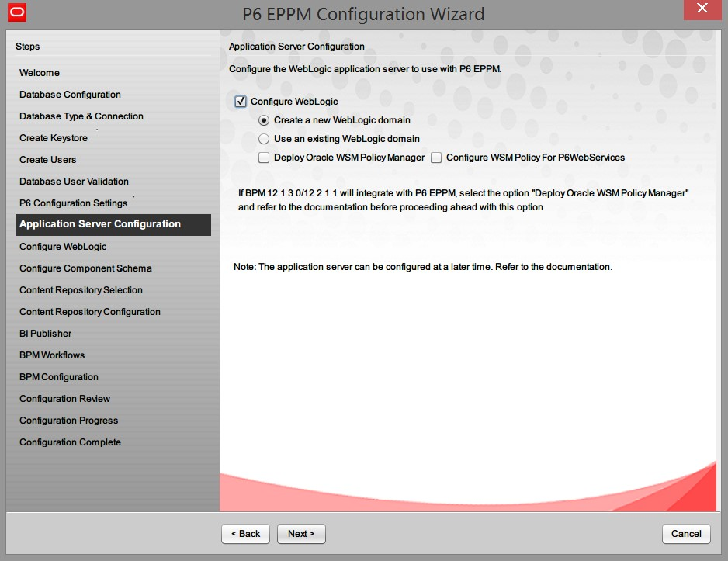Proceed with the Next button
Image resolution: width=728 pixels, height=561 pixels.
point(301,534)
